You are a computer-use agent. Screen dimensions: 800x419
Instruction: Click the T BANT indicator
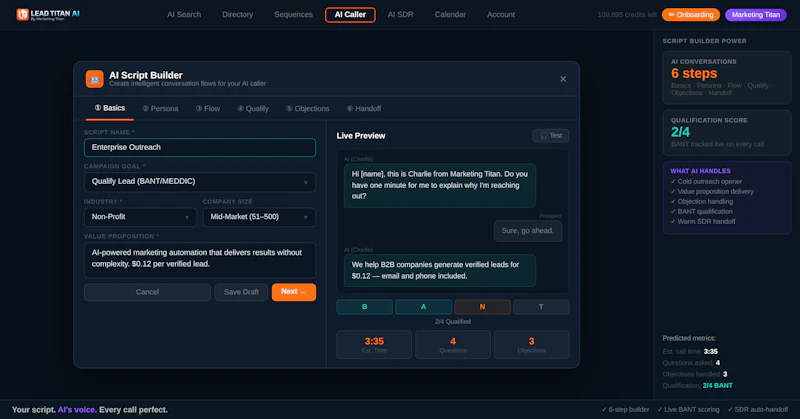pos(541,307)
